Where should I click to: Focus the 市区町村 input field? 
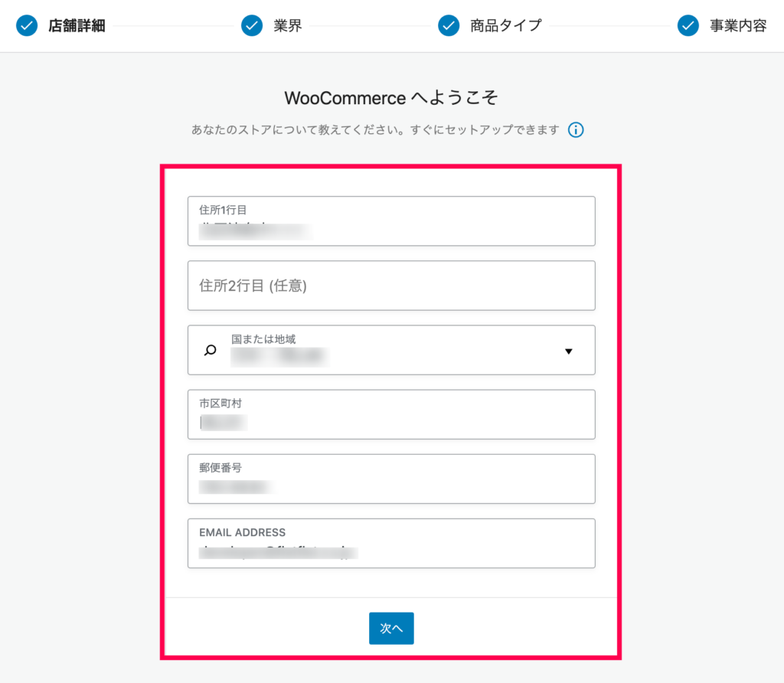pyautogui.click(x=391, y=414)
